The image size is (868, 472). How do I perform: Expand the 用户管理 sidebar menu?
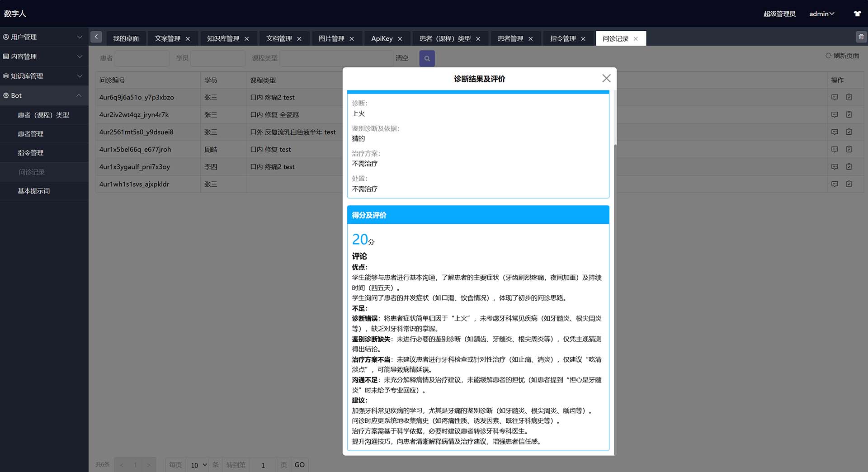point(43,37)
